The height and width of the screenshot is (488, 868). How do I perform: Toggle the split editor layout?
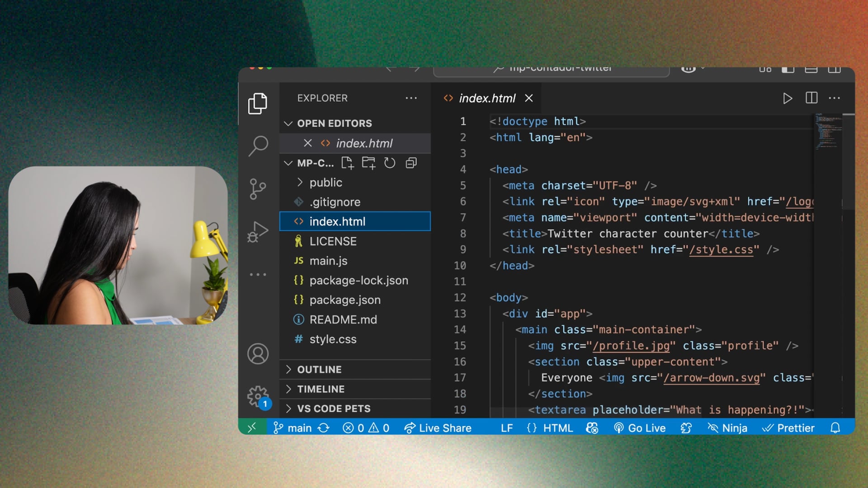(x=811, y=98)
